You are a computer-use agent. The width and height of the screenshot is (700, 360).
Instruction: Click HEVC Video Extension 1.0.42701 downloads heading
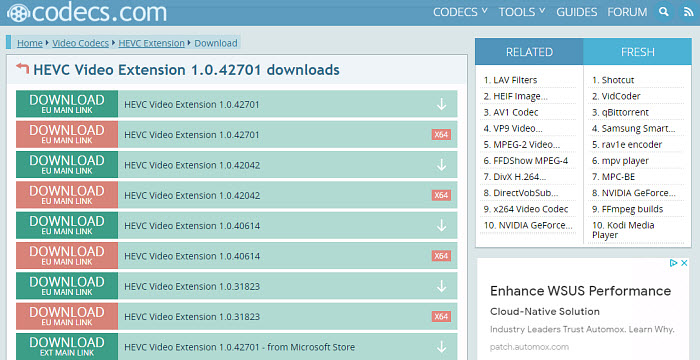click(186, 70)
